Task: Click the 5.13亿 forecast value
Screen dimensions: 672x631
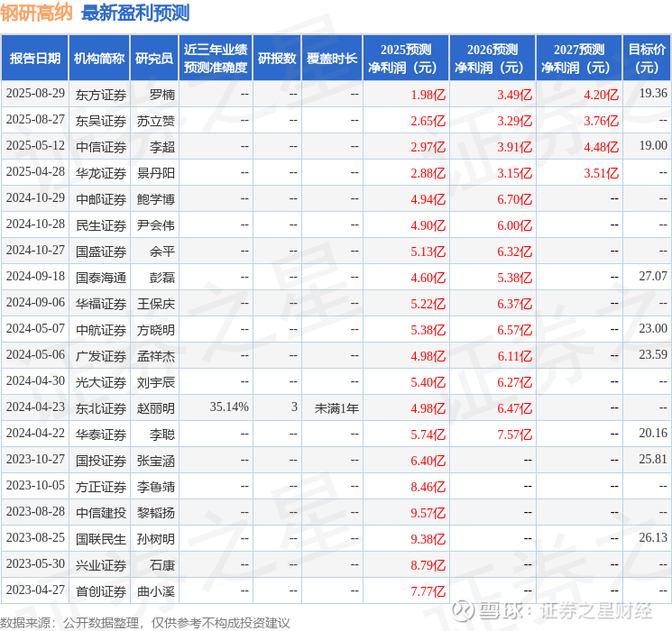Action: click(428, 251)
